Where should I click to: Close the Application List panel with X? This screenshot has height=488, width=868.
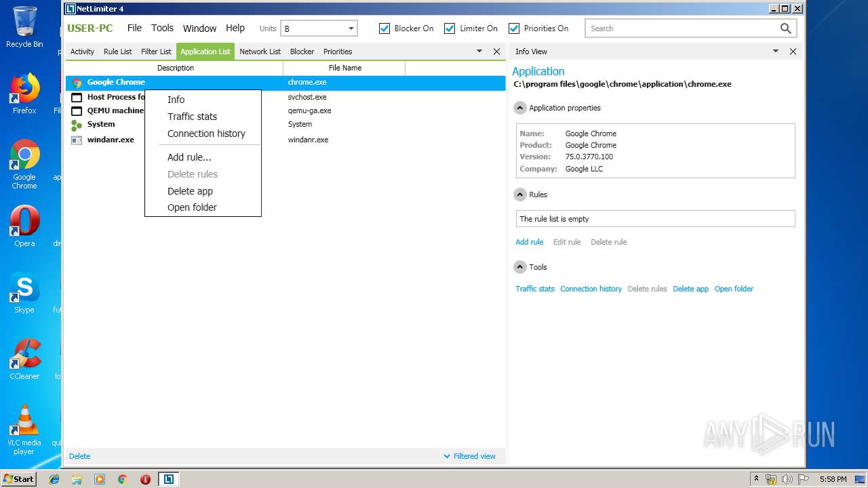pos(496,52)
